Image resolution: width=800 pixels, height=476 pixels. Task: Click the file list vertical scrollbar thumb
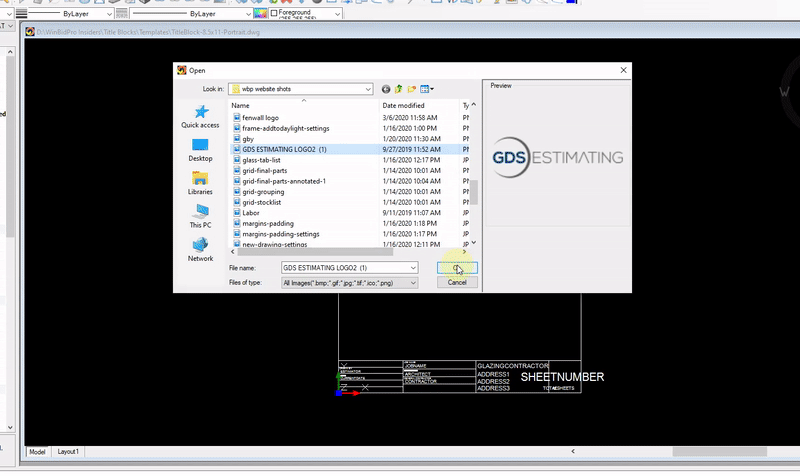coord(474,192)
